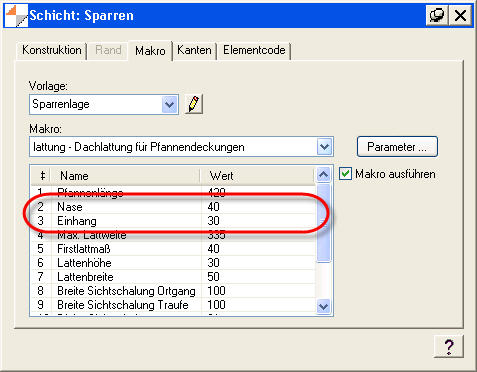Click the value 50 in Lattenbreite row

[x=213, y=277]
